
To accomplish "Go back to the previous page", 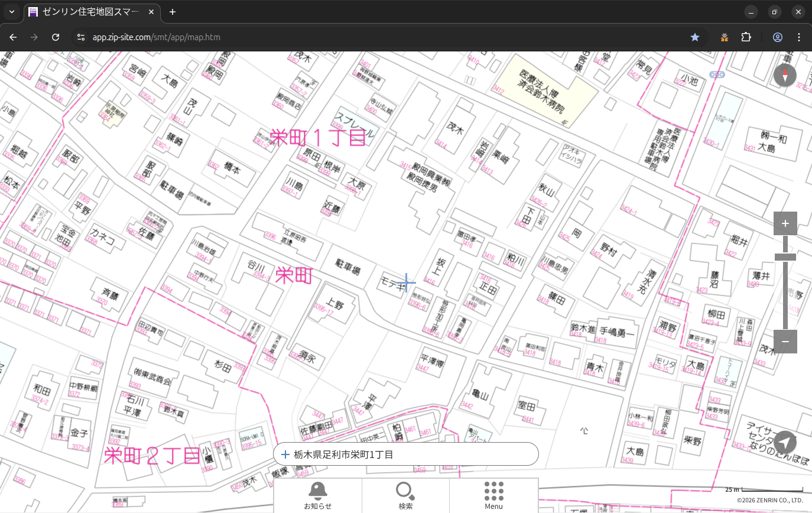I will (x=13, y=37).
